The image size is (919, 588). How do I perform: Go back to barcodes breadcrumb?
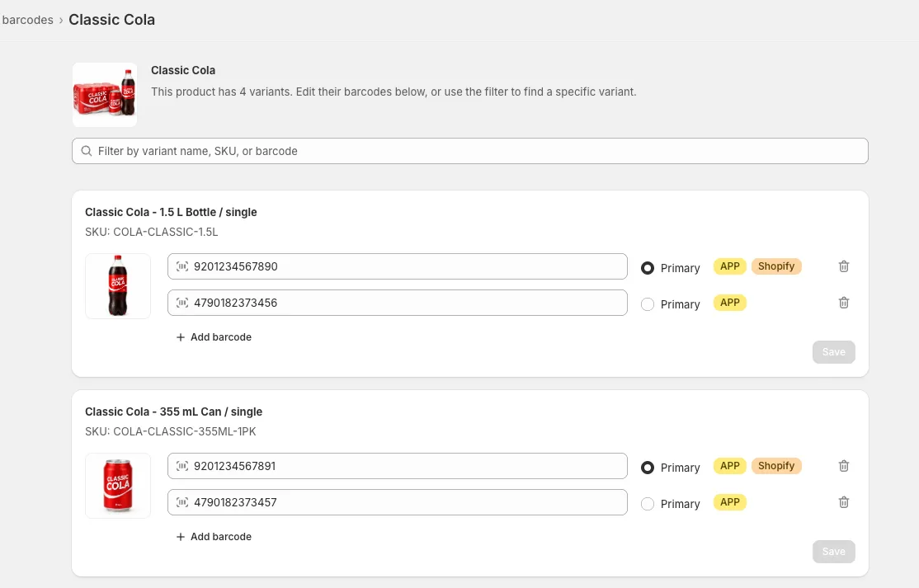(27, 20)
